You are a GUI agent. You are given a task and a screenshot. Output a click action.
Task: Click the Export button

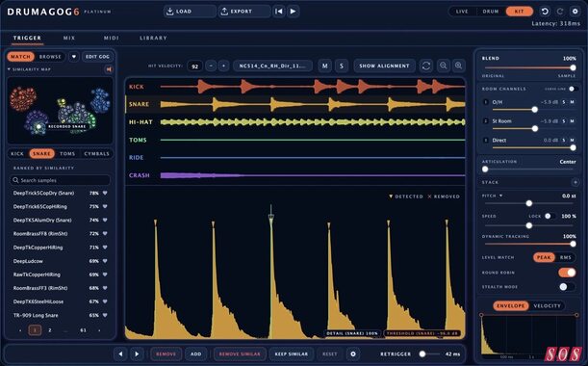click(x=244, y=12)
